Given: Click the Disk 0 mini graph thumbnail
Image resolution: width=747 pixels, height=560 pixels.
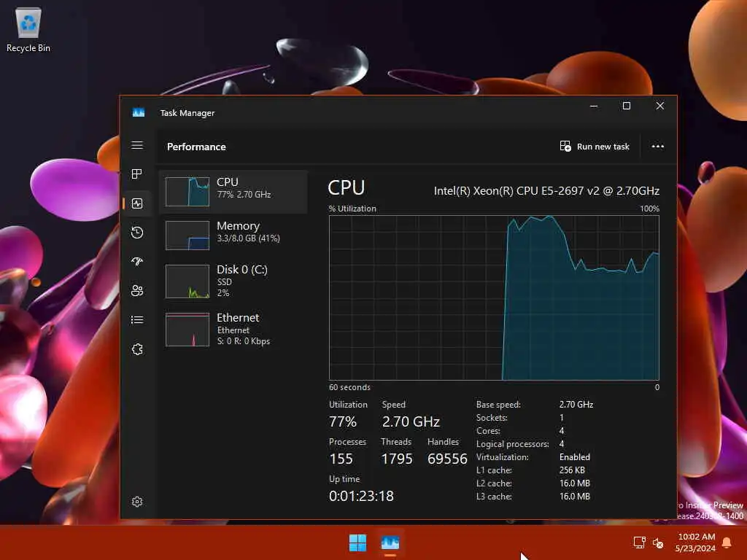Looking at the screenshot, I should pyautogui.click(x=187, y=281).
